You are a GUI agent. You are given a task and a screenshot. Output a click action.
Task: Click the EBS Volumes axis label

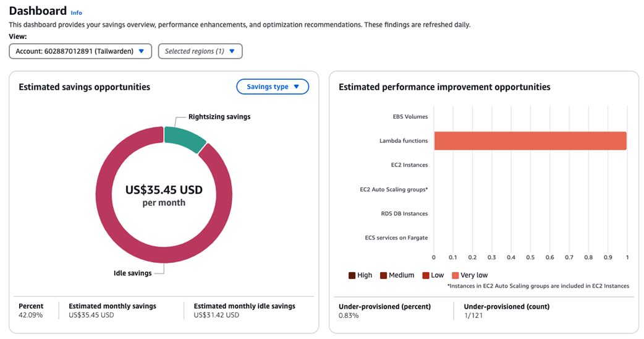click(x=410, y=116)
